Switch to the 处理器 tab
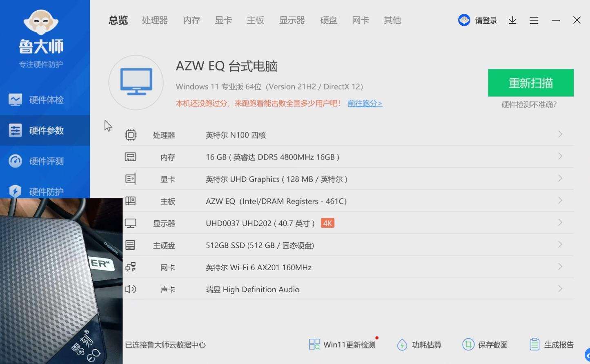Image resolution: width=590 pixels, height=364 pixels. click(155, 20)
